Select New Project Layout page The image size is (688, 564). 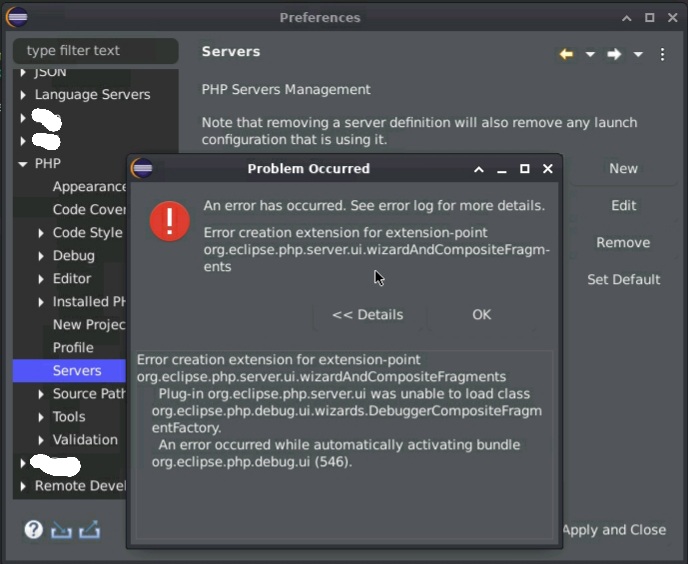89,325
